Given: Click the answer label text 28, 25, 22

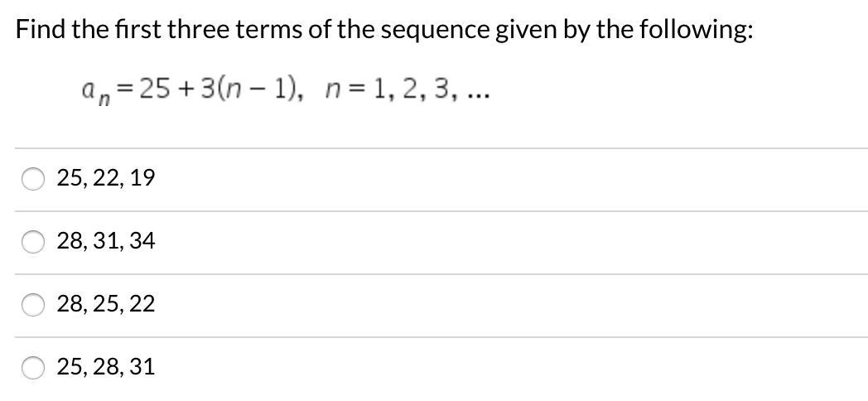Looking at the screenshot, I should [106, 304].
